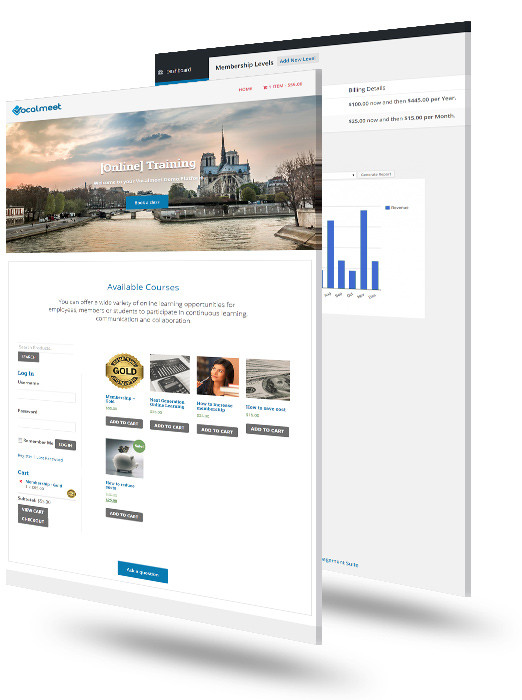Open report period dropdown in back window

coord(339,175)
